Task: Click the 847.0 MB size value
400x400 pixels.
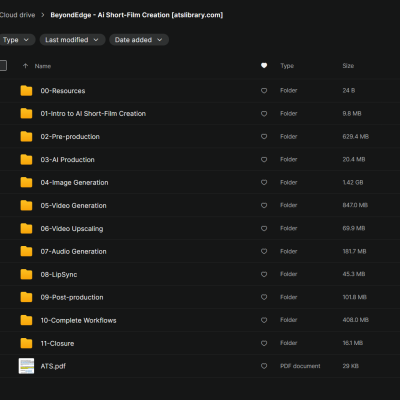Action: [355, 205]
